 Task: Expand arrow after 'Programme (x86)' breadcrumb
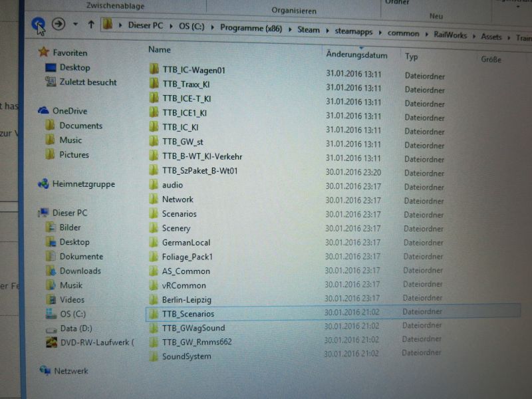(x=290, y=29)
